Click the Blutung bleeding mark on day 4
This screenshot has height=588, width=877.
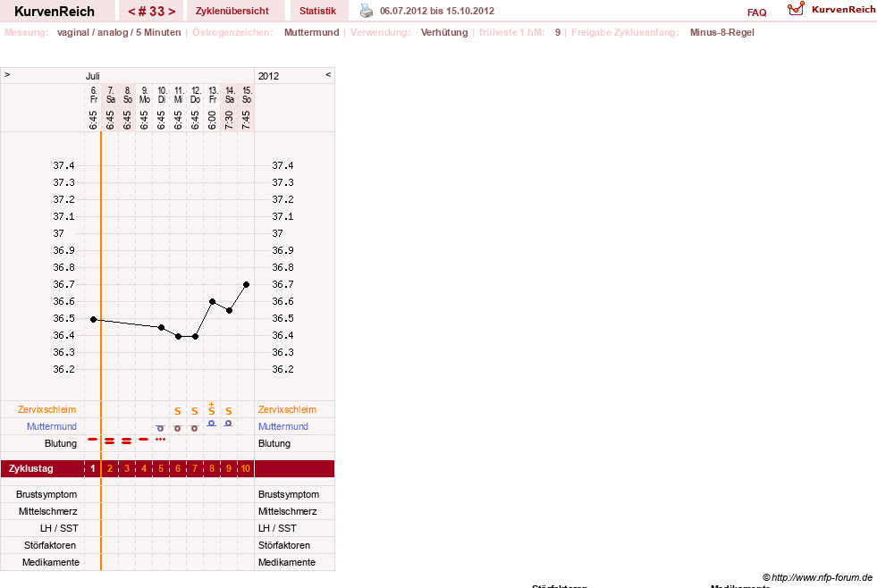pos(144,440)
